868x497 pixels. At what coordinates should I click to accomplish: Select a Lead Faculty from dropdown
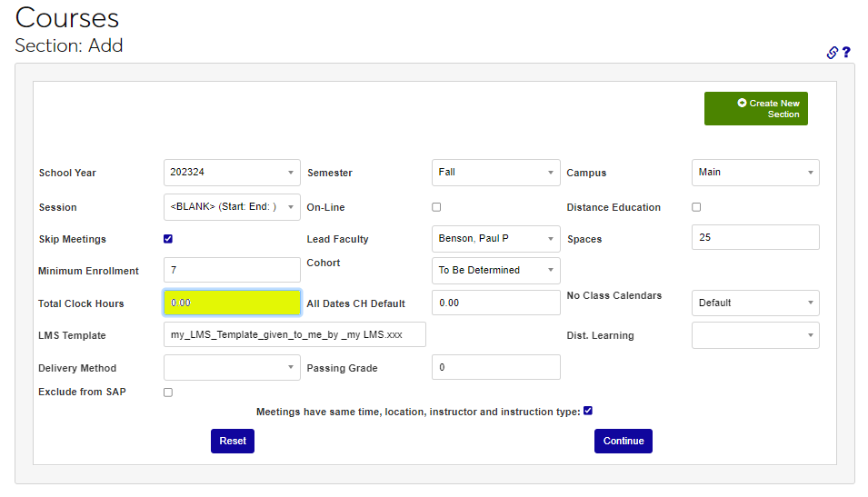tap(495, 239)
